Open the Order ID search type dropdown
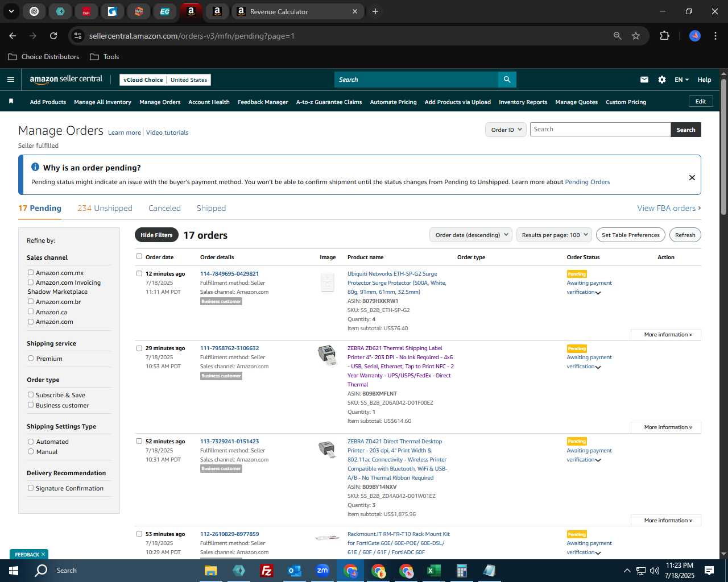This screenshot has height=582, width=728. tap(506, 130)
